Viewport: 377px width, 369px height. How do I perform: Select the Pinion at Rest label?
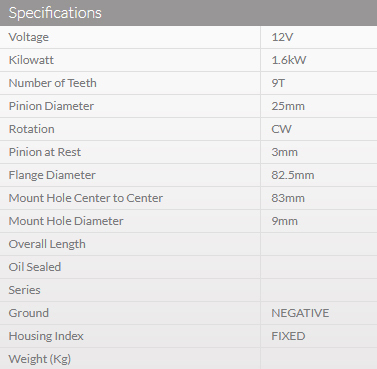point(45,152)
